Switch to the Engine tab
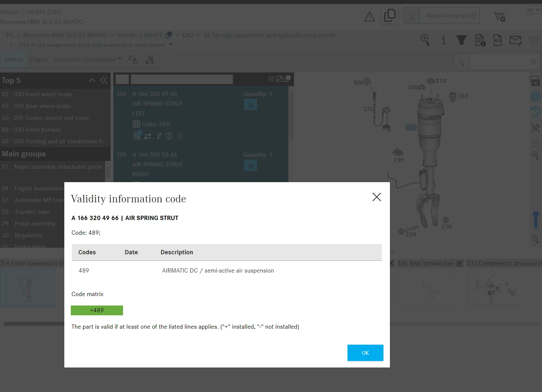 (x=39, y=59)
